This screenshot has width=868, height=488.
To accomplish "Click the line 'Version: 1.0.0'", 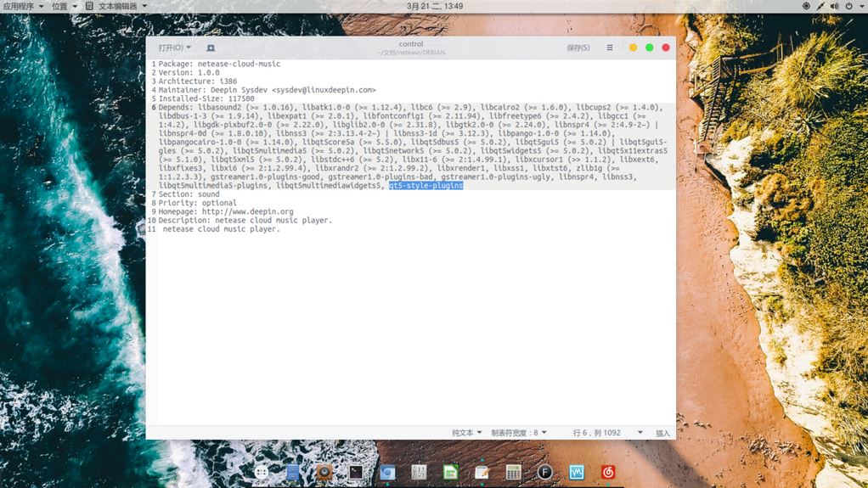I will coord(189,72).
